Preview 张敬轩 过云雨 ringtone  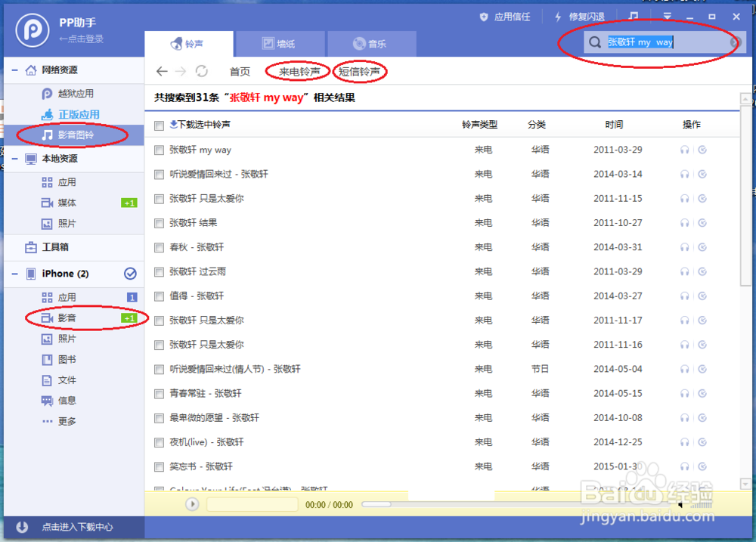pos(684,271)
